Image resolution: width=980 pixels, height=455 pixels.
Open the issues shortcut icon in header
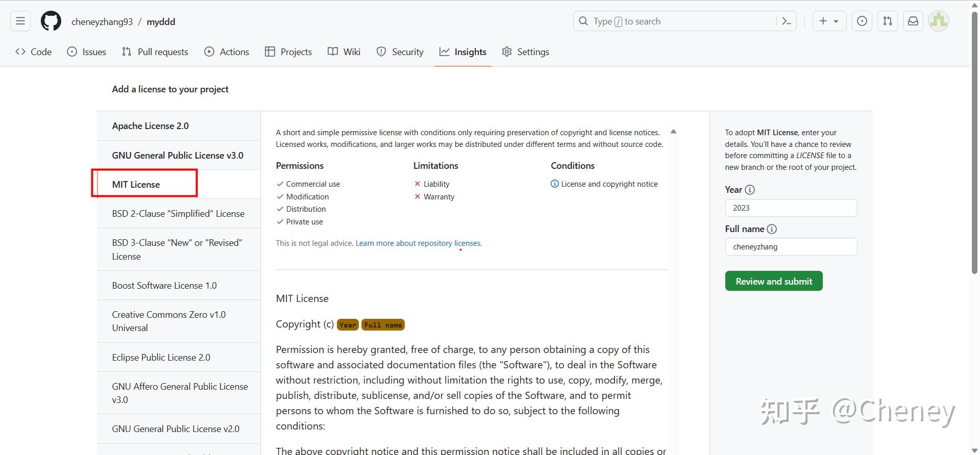pyautogui.click(x=862, y=21)
